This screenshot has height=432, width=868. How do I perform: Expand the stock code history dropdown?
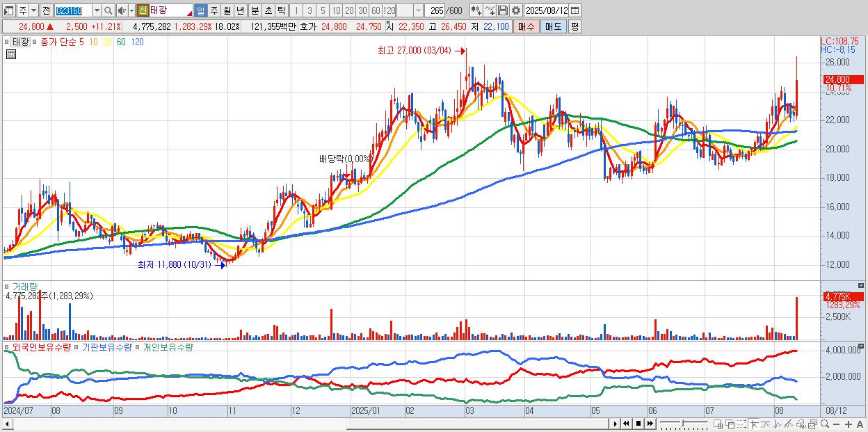(97, 10)
